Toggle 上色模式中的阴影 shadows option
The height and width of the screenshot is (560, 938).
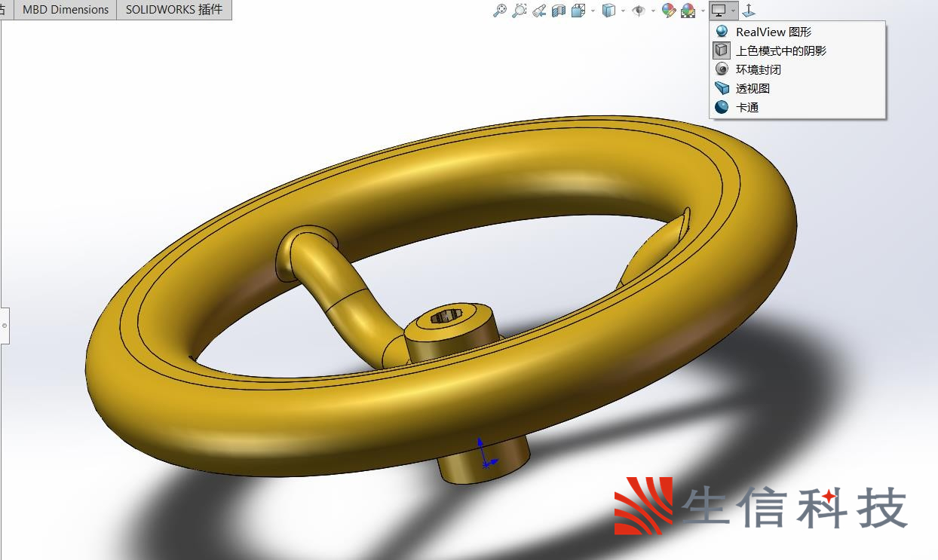pyautogui.click(x=780, y=50)
